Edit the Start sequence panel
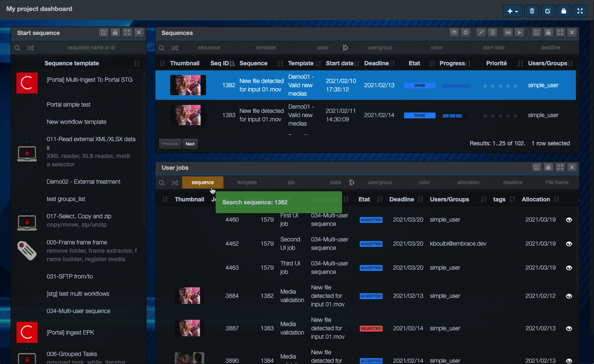 pos(104,32)
